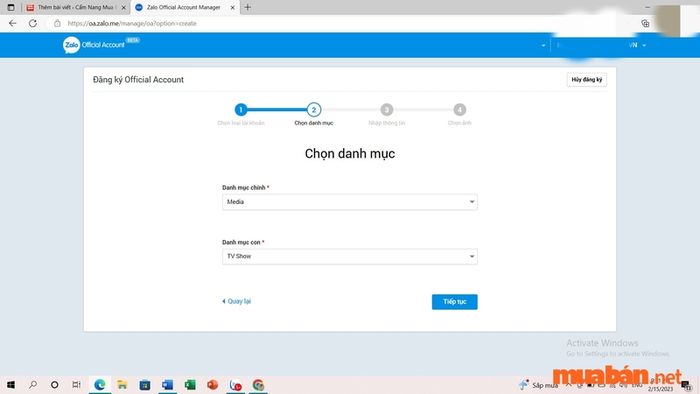Open Microsoft Edge from taskbar
This screenshot has width=700, height=394.
point(100,385)
